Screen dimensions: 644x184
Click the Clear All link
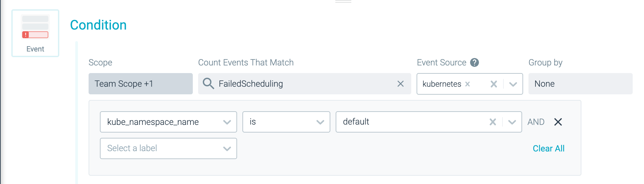548,148
